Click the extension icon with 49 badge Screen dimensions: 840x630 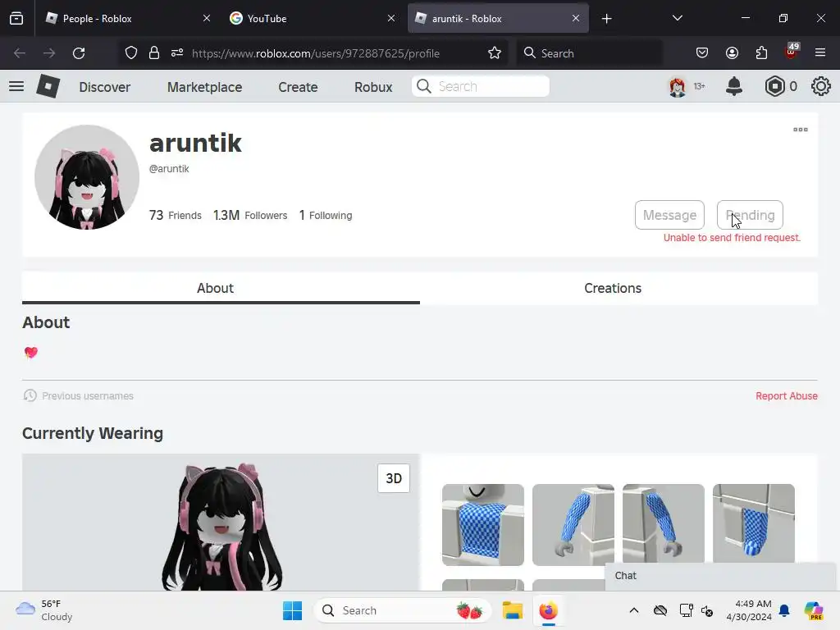click(x=792, y=52)
